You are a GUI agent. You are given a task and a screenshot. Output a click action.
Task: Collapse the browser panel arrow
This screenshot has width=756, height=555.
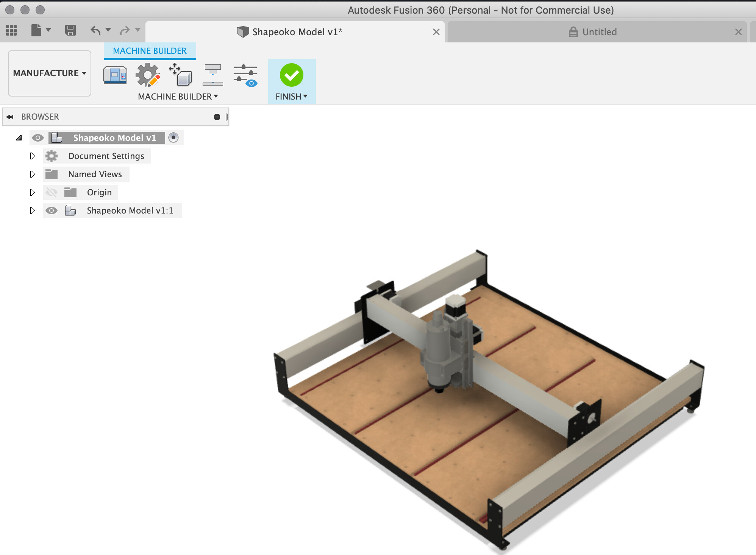[x=11, y=116]
